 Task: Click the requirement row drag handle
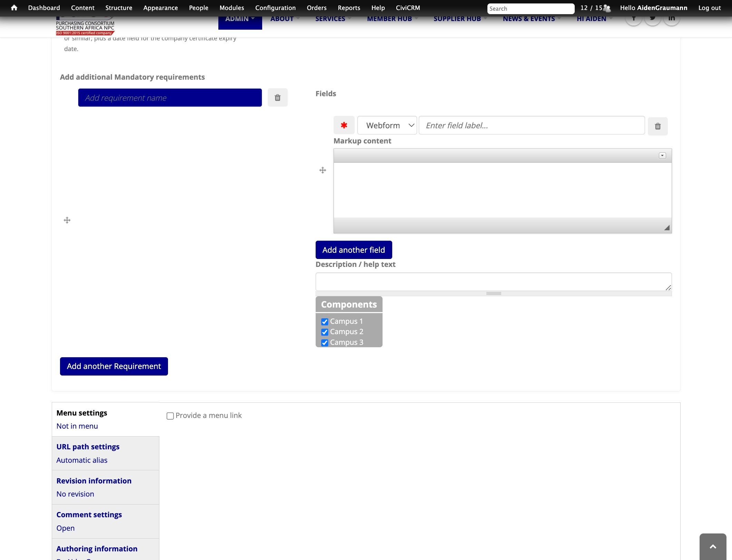click(x=67, y=220)
